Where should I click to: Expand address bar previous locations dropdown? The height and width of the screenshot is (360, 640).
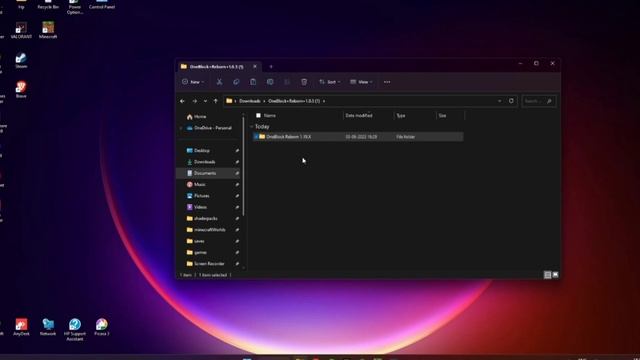point(500,101)
